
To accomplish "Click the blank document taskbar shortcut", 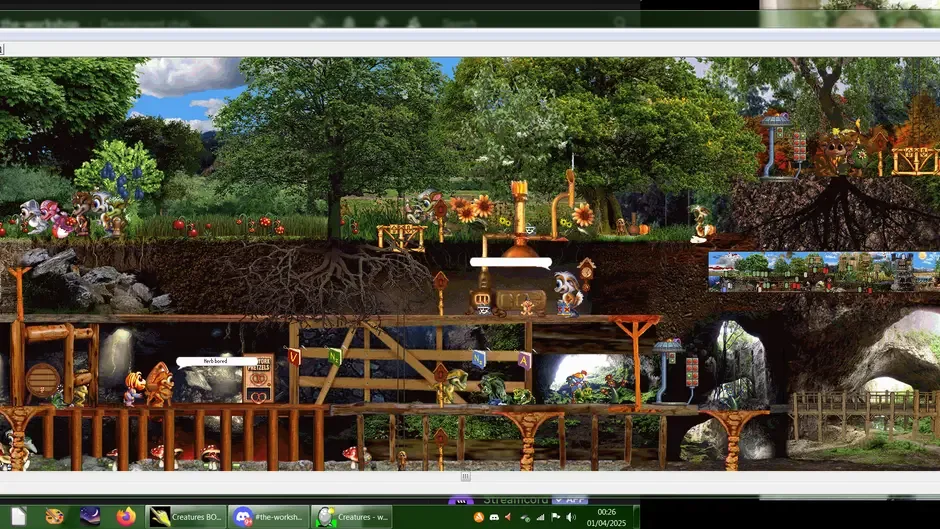I will tap(19, 516).
